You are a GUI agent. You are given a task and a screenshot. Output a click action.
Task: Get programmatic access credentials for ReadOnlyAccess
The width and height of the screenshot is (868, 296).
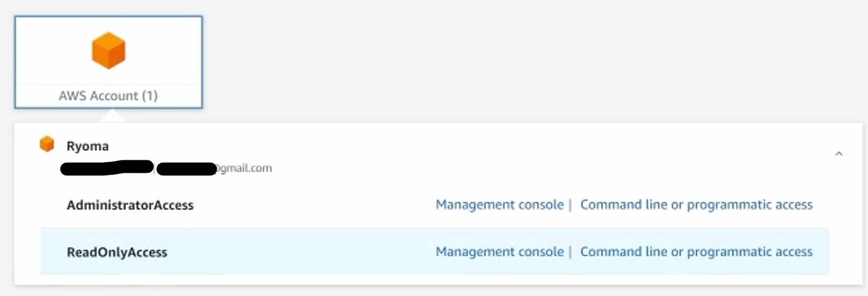696,252
